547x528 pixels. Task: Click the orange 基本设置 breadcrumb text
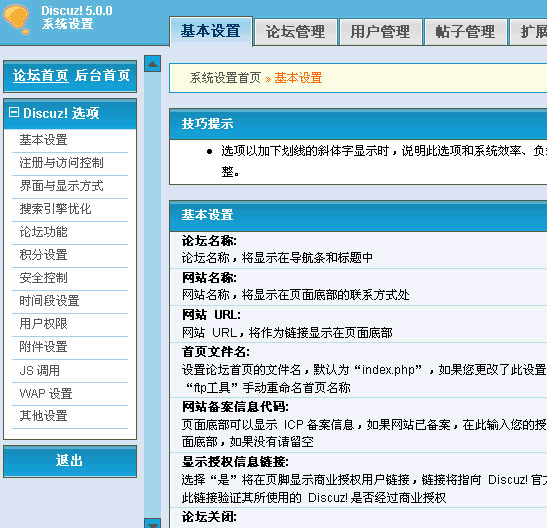[x=298, y=78]
